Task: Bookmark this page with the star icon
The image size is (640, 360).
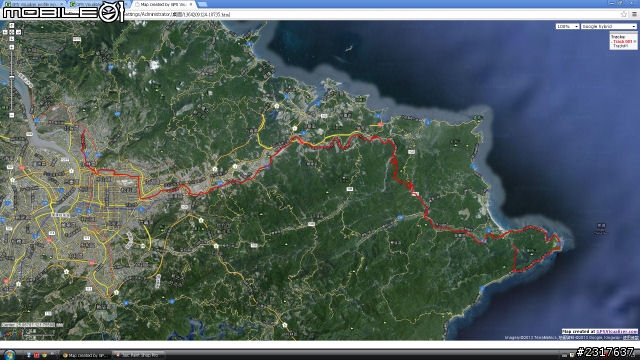Action: click(624, 14)
